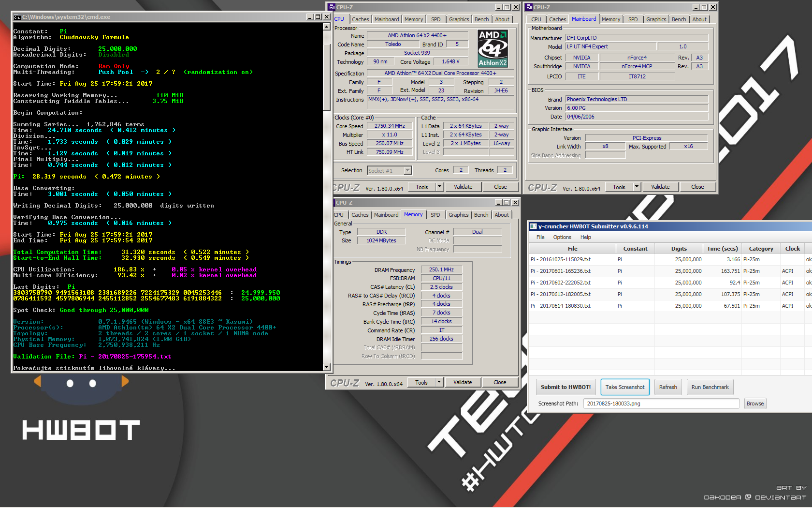
Task: Click Tools button in CPU-Z CPU window
Action: click(422, 187)
